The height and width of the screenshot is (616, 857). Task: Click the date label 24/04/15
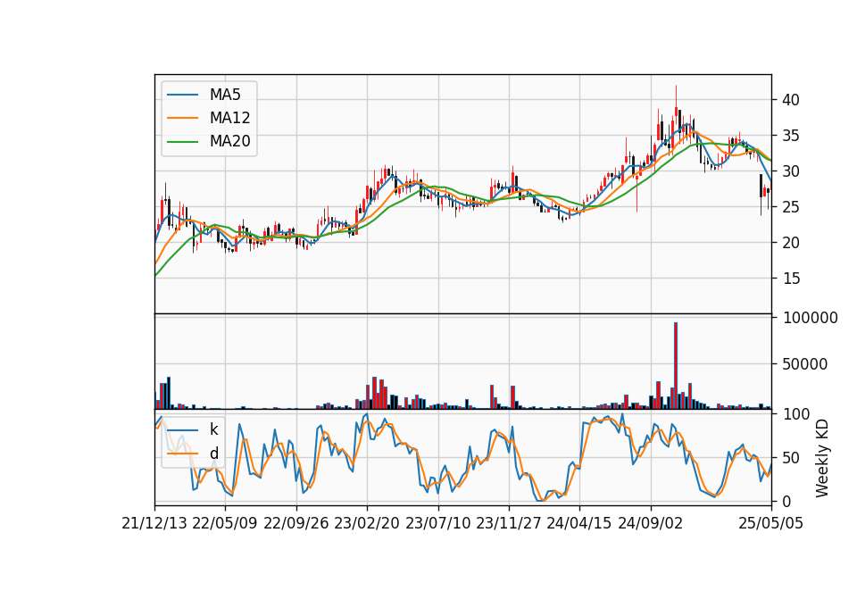(579, 523)
